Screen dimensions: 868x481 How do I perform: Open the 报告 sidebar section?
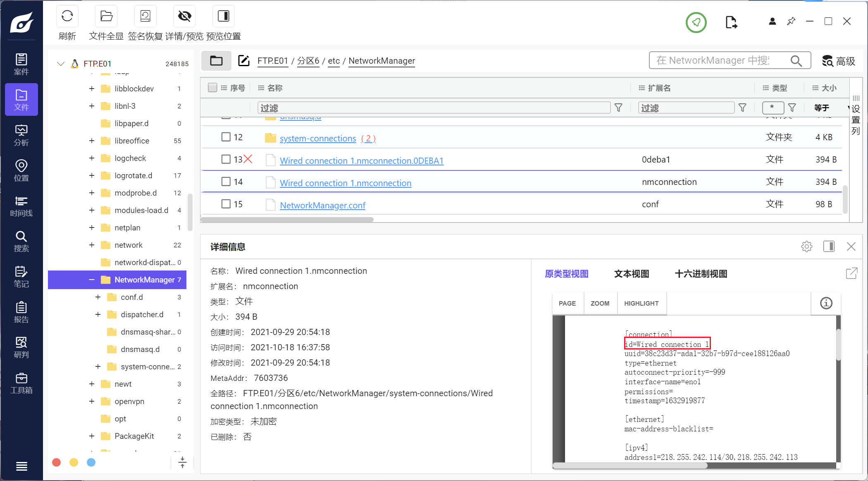21,312
